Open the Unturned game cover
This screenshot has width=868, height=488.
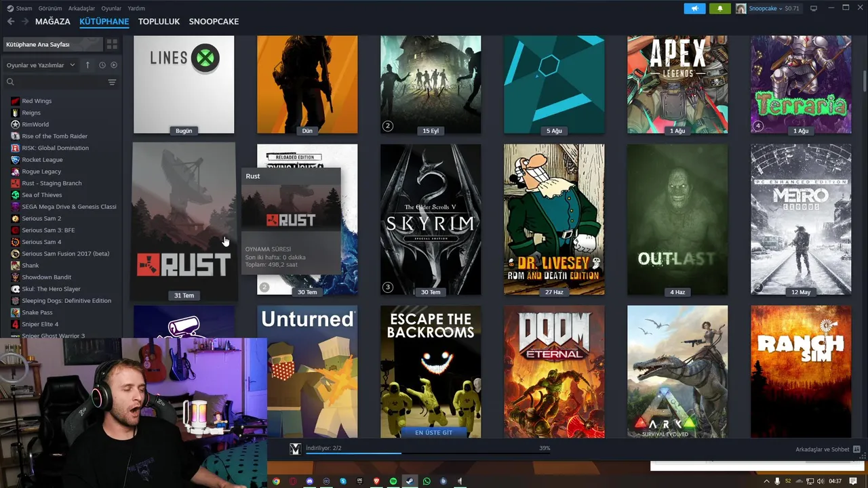(x=307, y=371)
